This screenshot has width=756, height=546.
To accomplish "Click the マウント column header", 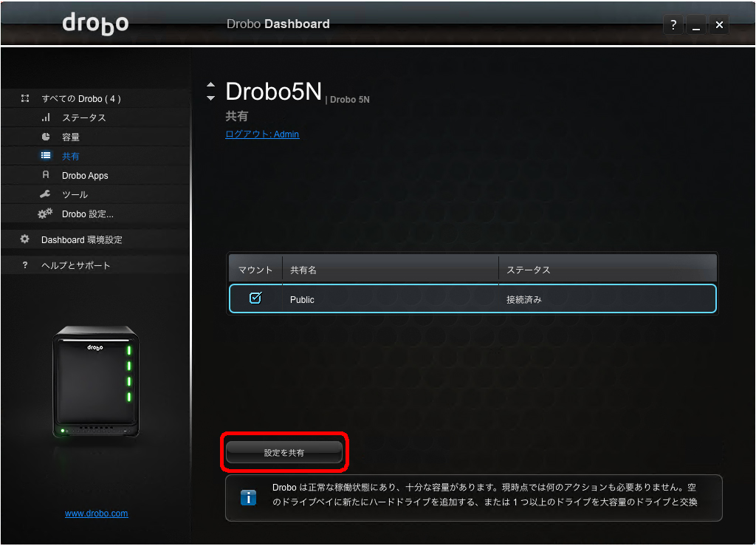I will pyautogui.click(x=255, y=270).
